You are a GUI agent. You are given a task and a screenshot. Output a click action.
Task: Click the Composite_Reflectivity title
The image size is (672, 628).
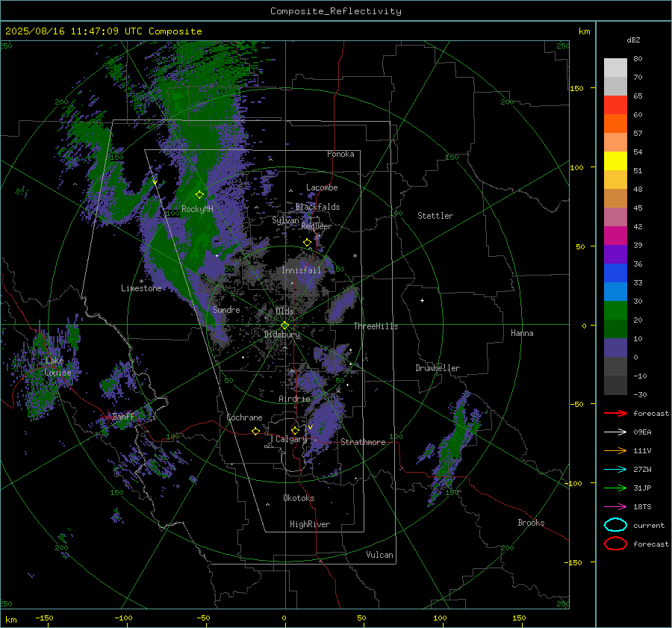[x=336, y=11]
